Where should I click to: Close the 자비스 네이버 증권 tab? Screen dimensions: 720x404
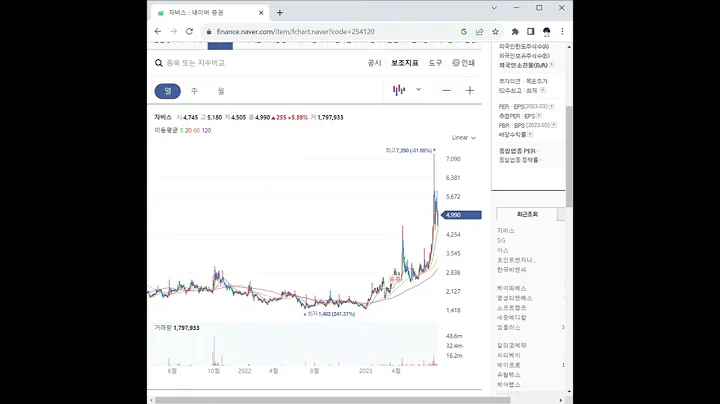point(261,13)
